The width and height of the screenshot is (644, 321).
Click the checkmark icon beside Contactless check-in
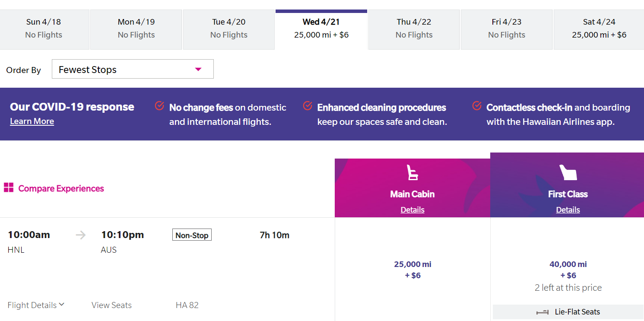tap(477, 105)
